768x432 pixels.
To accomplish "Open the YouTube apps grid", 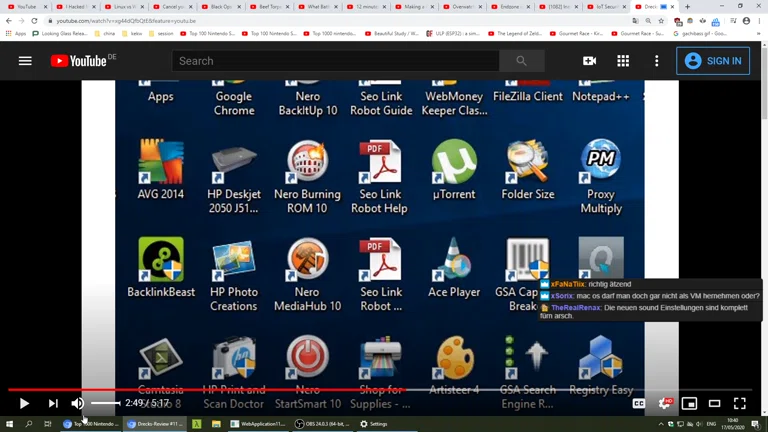I will [623, 61].
